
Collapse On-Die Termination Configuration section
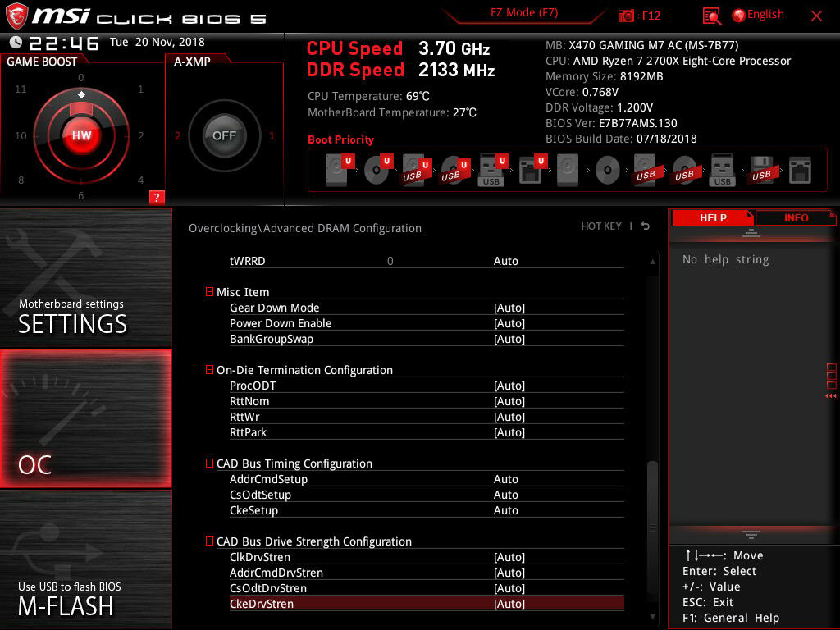[209, 370]
